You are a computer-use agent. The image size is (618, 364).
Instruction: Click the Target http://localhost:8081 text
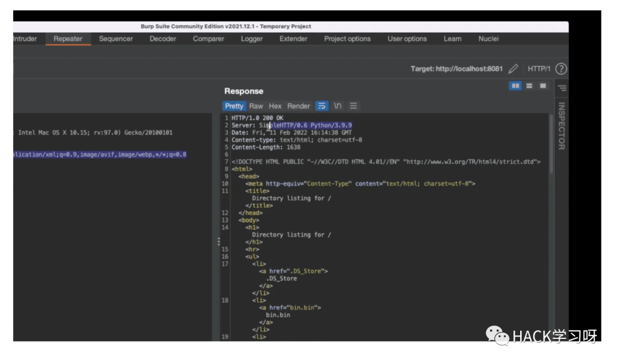point(457,69)
